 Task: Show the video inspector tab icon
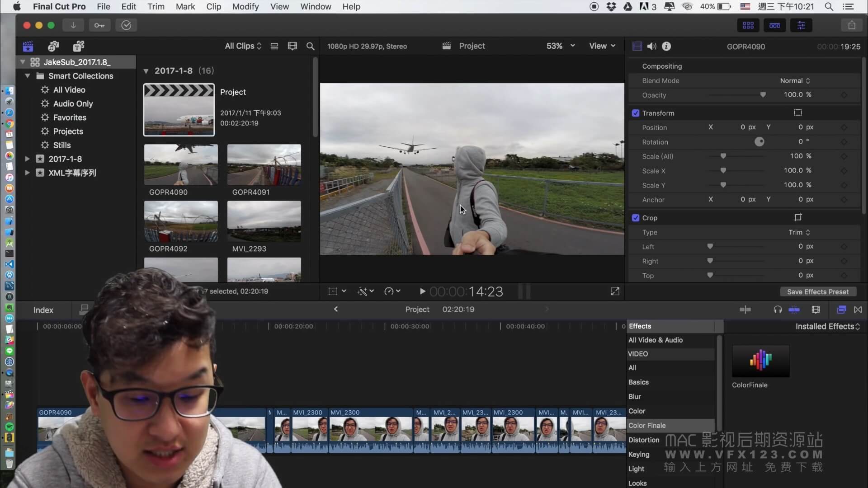coord(637,46)
